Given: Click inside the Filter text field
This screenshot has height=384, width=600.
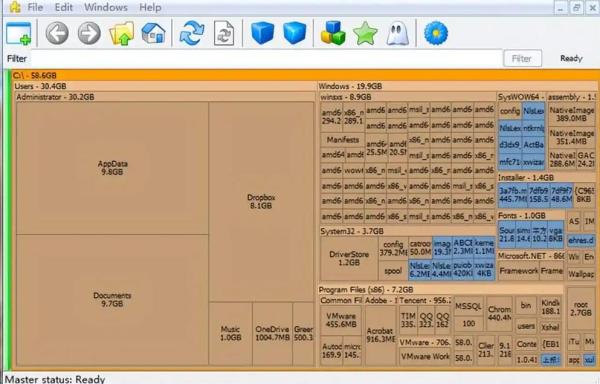Looking at the screenshot, I should click(266, 59).
